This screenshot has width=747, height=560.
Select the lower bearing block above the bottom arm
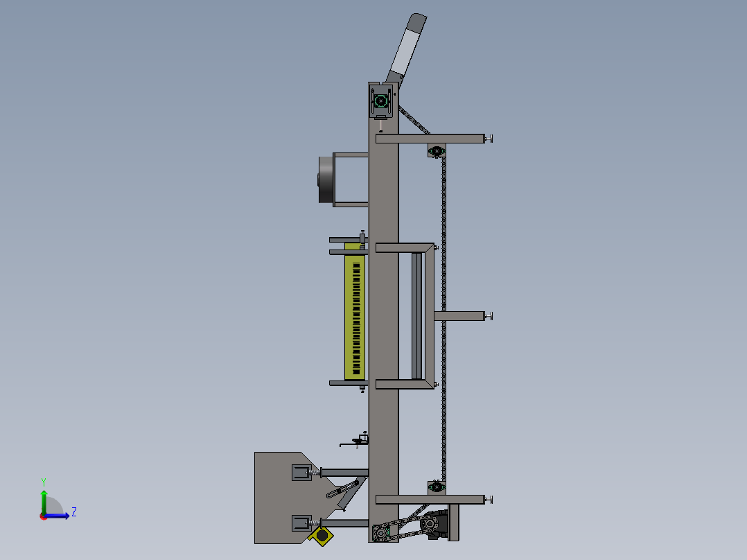[x=437, y=487]
